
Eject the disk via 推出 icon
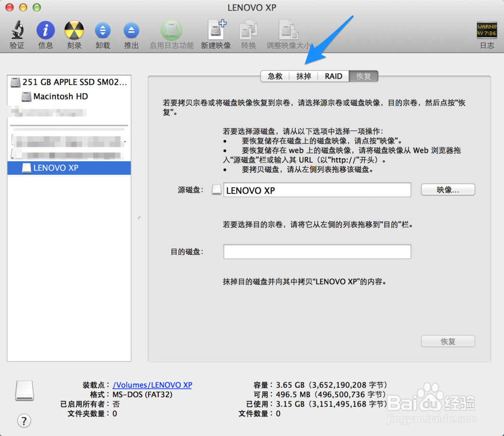point(132,31)
